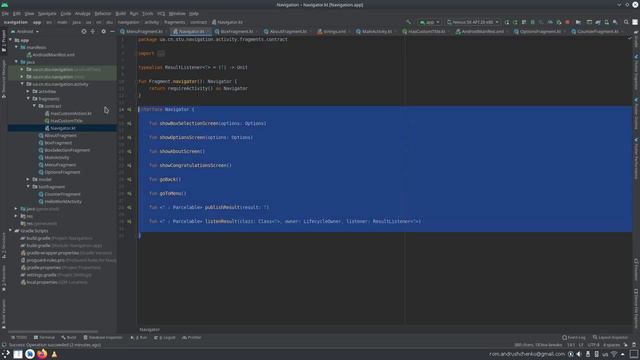Click the target locate icon in Project panel
The image size is (640, 360).
point(84,31)
